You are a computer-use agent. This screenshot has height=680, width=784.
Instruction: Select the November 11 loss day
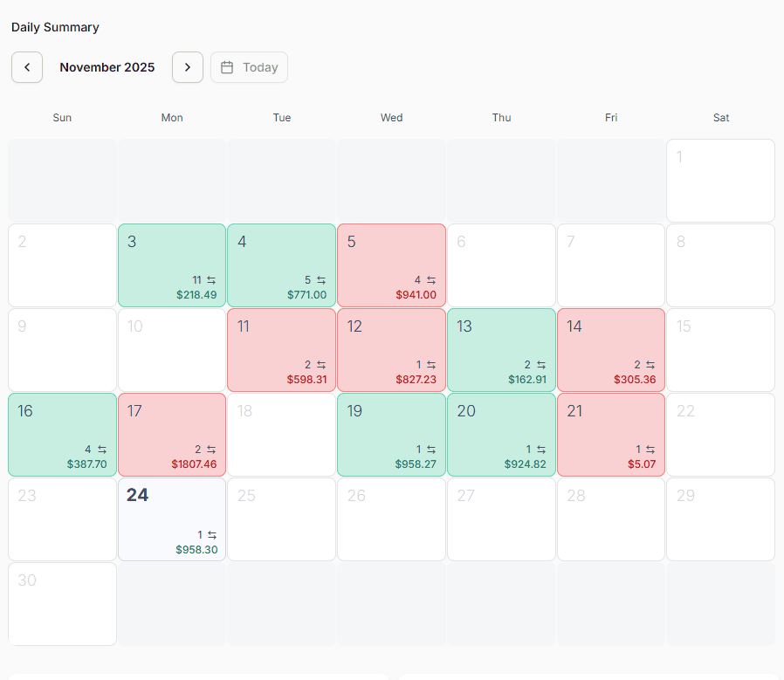[281, 350]
